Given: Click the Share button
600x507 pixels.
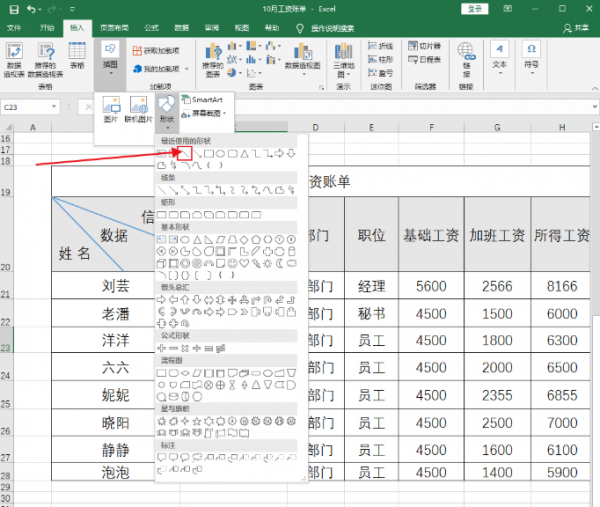Looking at the screenshot, I should pos(576,28).
